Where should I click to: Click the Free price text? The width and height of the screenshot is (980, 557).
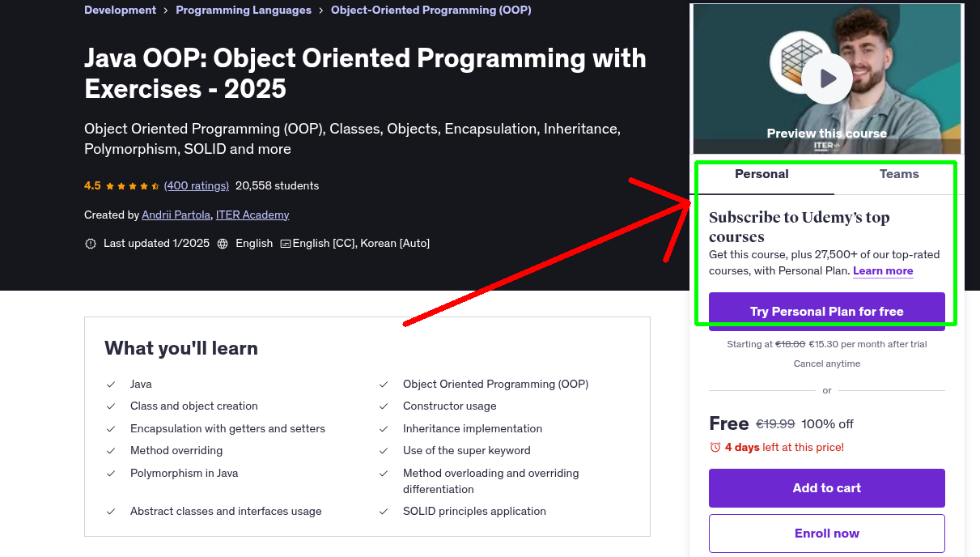click(729, 423)
